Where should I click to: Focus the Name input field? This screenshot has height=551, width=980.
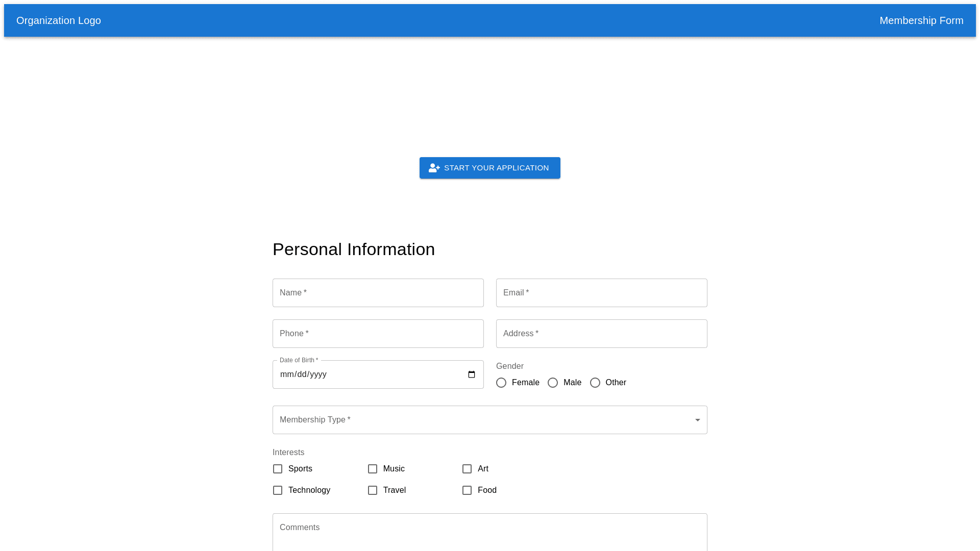[x=378, y=293]
